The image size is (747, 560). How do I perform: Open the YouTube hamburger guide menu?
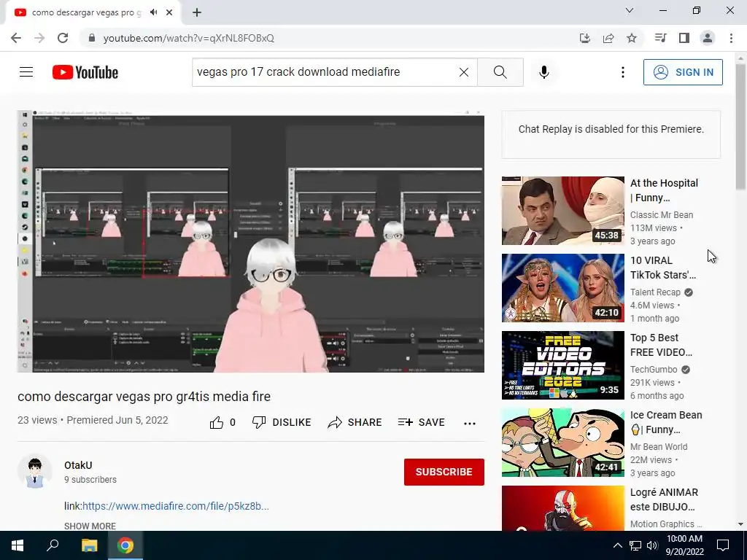(26, 72)
